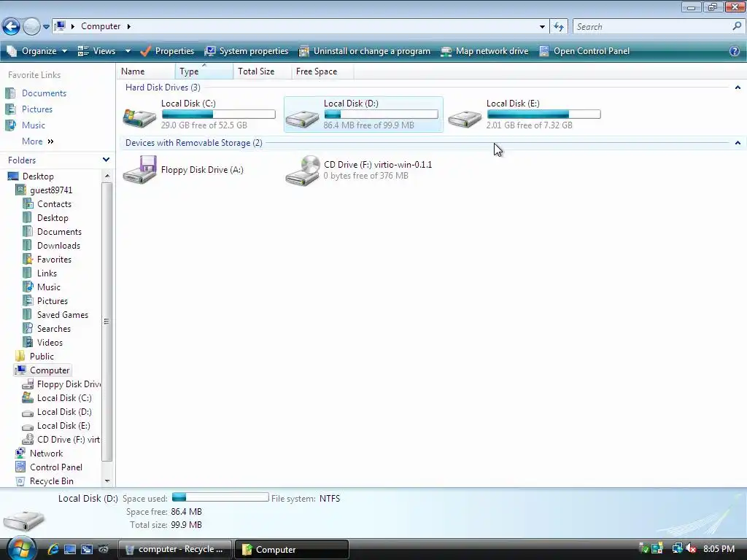Click Local Disk (C:) capacity bar

tap(219, 114)
